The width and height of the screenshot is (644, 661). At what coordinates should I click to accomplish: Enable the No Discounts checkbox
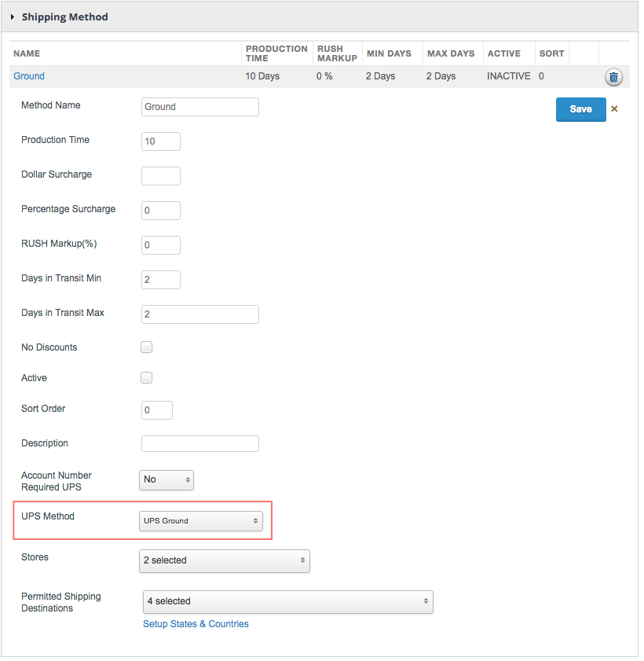[x=146, y=347]
